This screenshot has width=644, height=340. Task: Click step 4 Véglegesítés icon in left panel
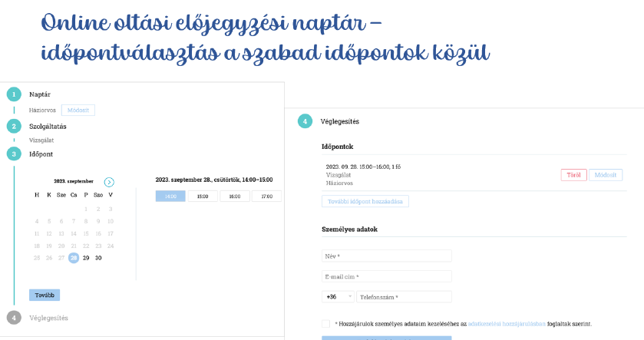pyautogui.click(x=14, y=317)
